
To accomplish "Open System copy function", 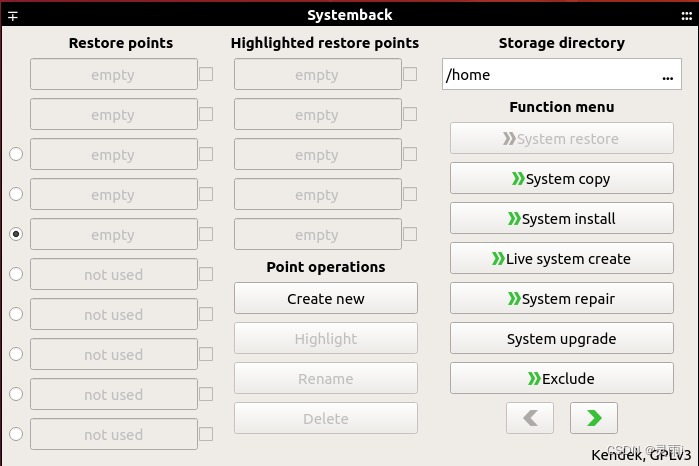I will [x=562, y=179].
